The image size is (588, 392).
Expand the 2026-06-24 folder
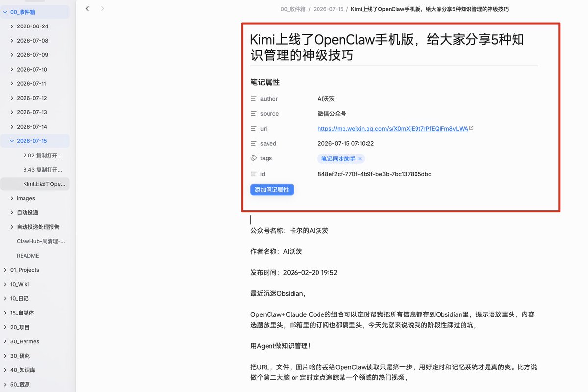click(x=12, y=26)
